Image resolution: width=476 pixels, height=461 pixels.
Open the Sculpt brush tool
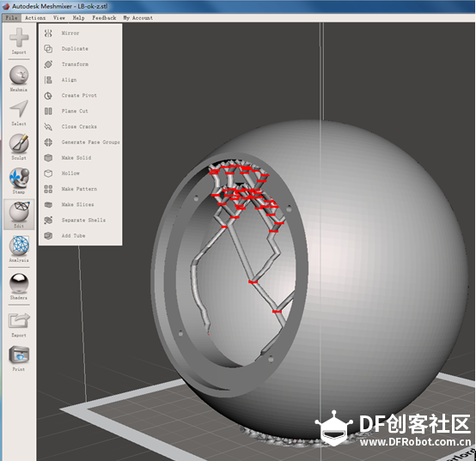point(19,147)
